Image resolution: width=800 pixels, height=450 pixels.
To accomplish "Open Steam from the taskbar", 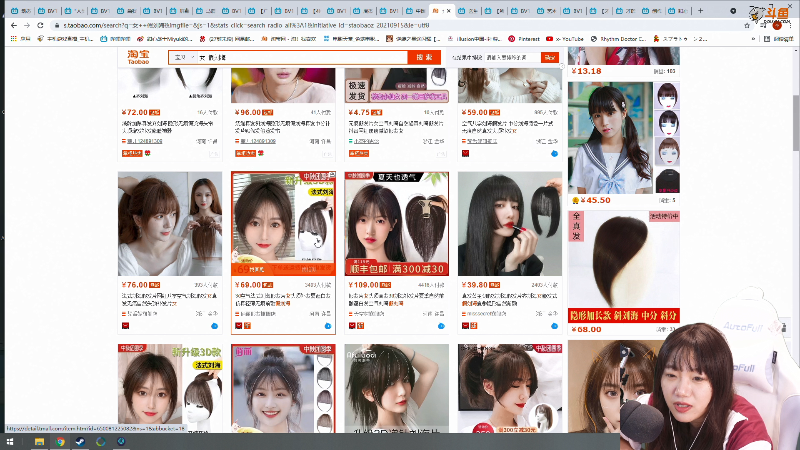I will [80, 442].
